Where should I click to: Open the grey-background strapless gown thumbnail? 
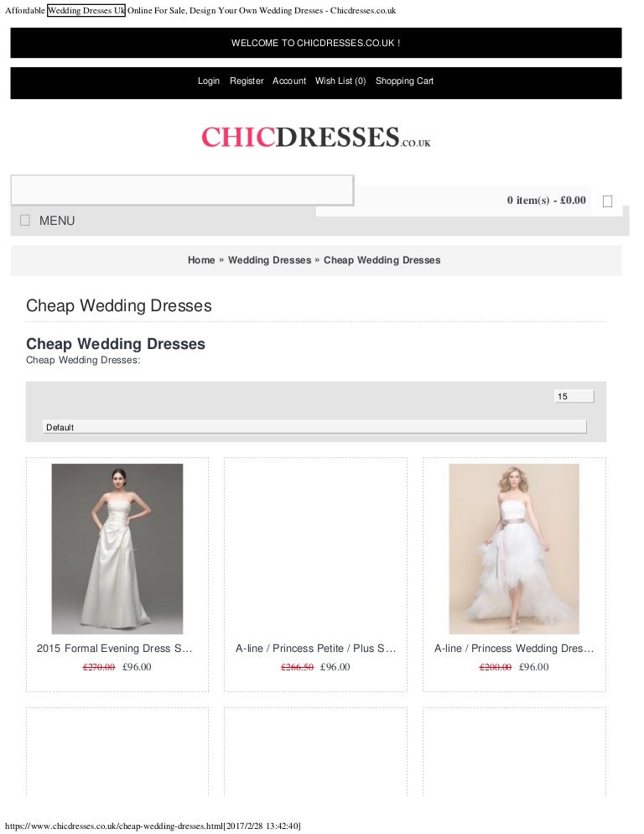pos(117,549)
